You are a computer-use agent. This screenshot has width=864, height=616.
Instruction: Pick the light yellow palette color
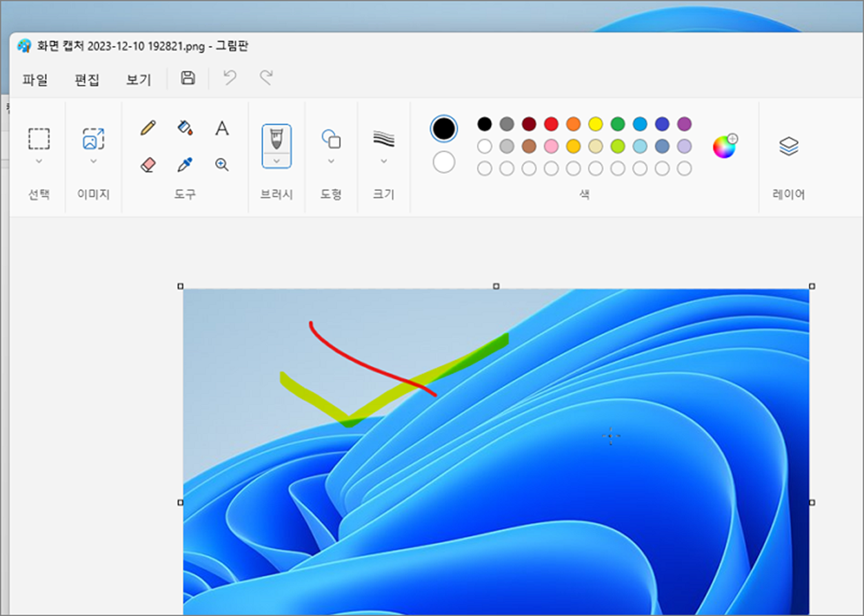point(595,146)
